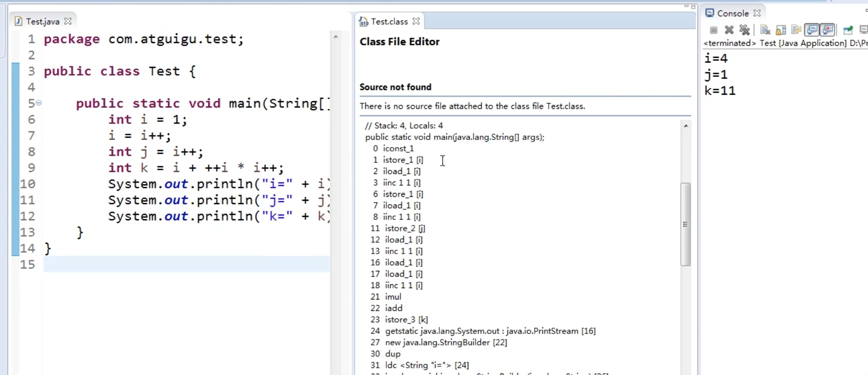
Task: Click the '// Stack: 4, Locals: 4' comment
Action: 404,126
